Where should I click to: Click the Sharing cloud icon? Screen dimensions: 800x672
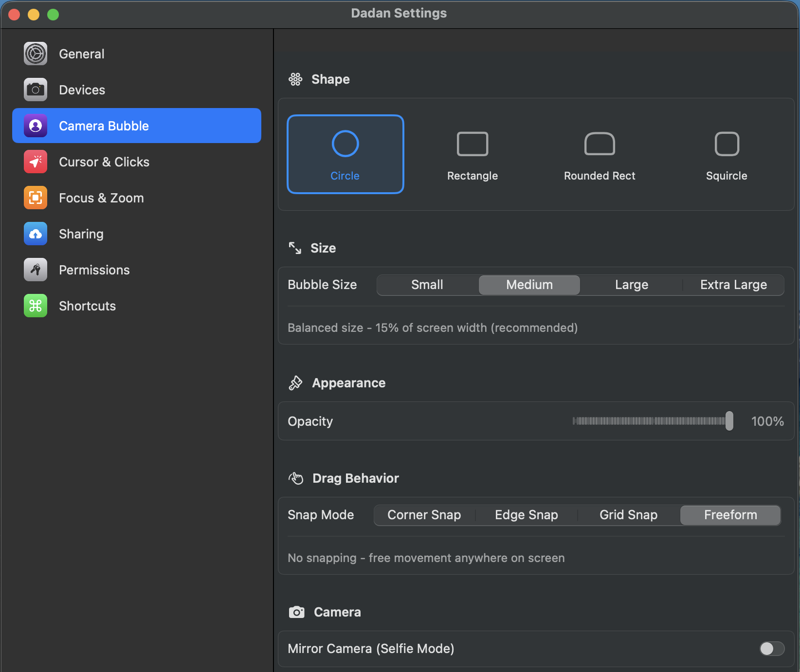click(x=36, y=234)
